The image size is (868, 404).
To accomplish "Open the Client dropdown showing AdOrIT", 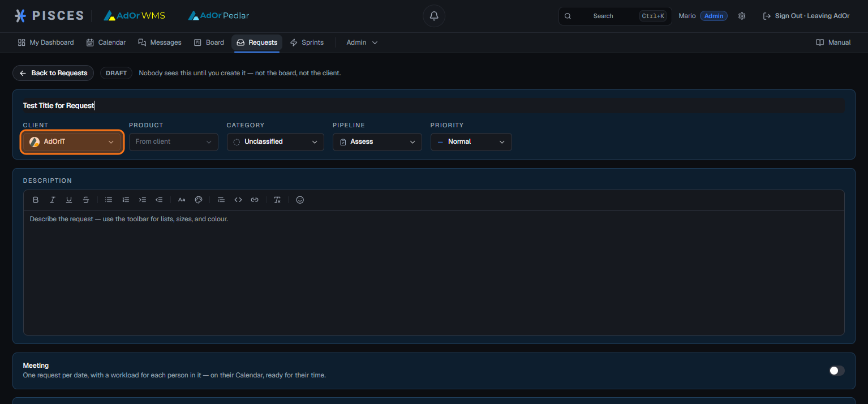I will pos(72,142).
